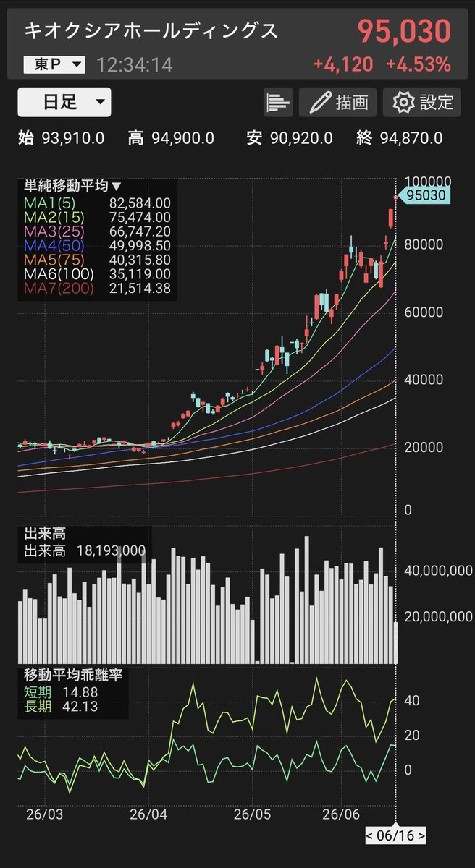This screenshot has height=868, width=475.
Task: Tap the volume value 18,193,000
Action: click(112, 551)
